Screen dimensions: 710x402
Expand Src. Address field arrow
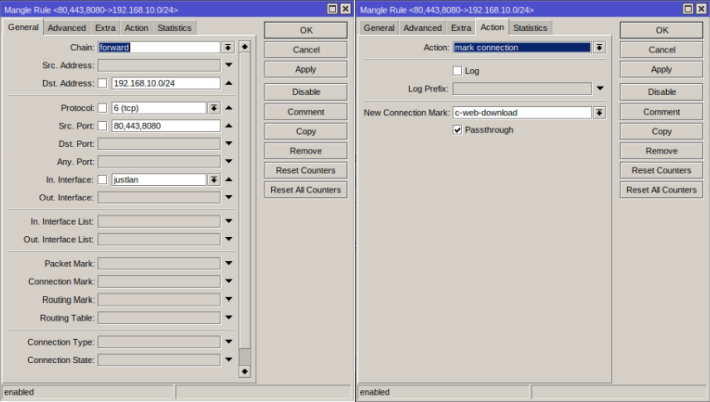[x=229, y=65]
